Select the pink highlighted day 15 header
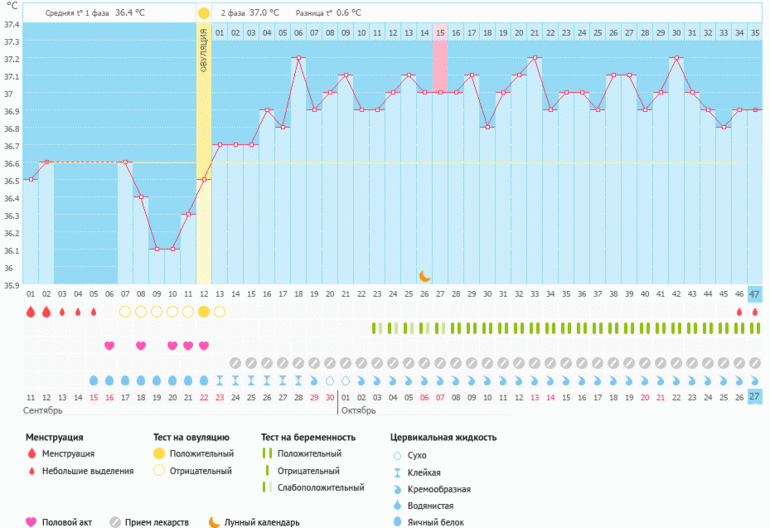 [x=440, y=33]
